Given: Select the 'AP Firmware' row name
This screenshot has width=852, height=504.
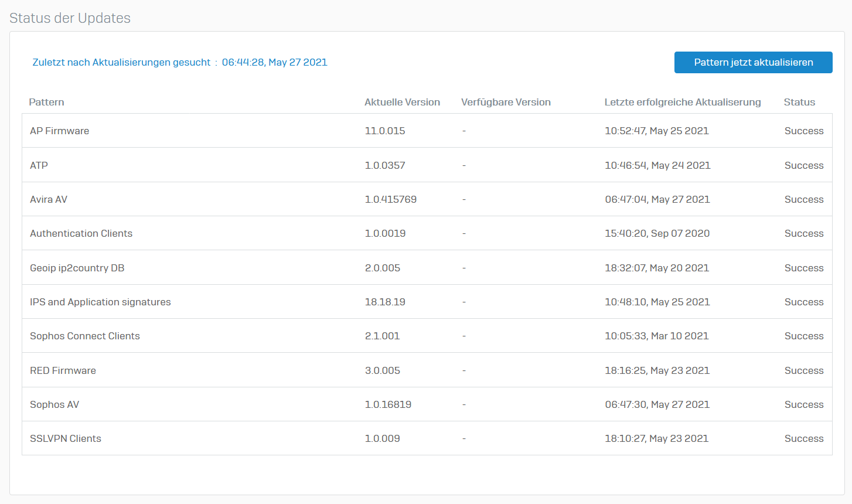Looking at the screenshot, I should pyautogui.click(x=59, y=131).
